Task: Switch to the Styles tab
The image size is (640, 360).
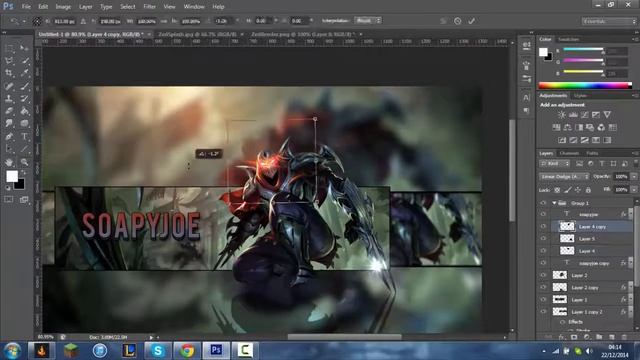Action: pyautogui.click(x=580, y=96)
